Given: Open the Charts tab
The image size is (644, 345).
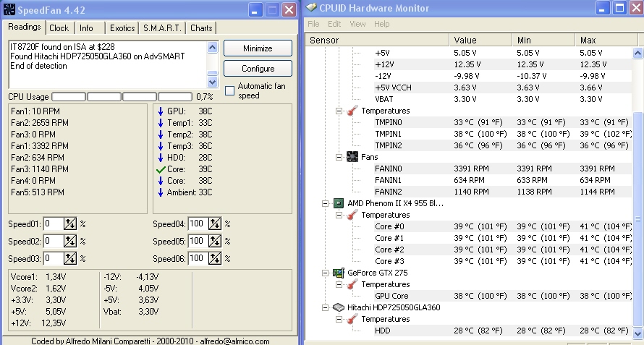Looking at the screenshot, I should click(201, 28).
